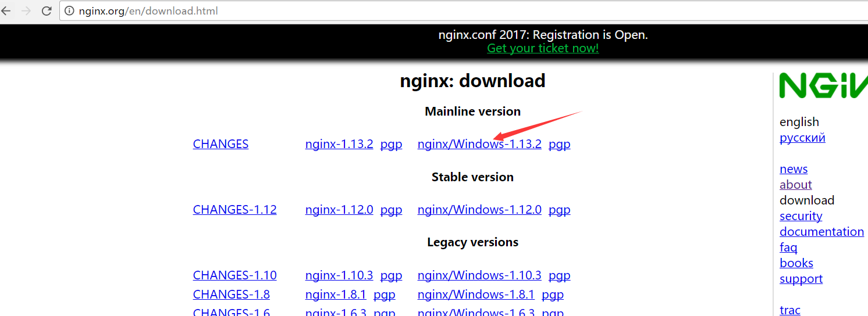Click the site info icon in address bar
Image resolution: width=868 pixels, height=316 pixels.
click(69, 10)
